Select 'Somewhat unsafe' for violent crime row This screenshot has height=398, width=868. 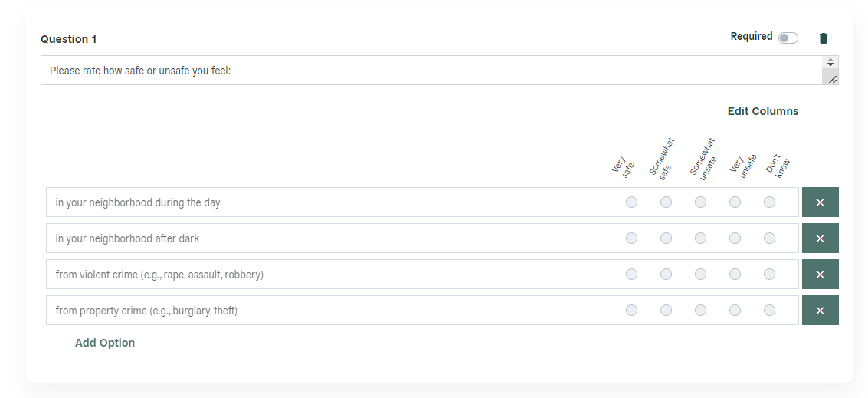[x=700, y=275]
